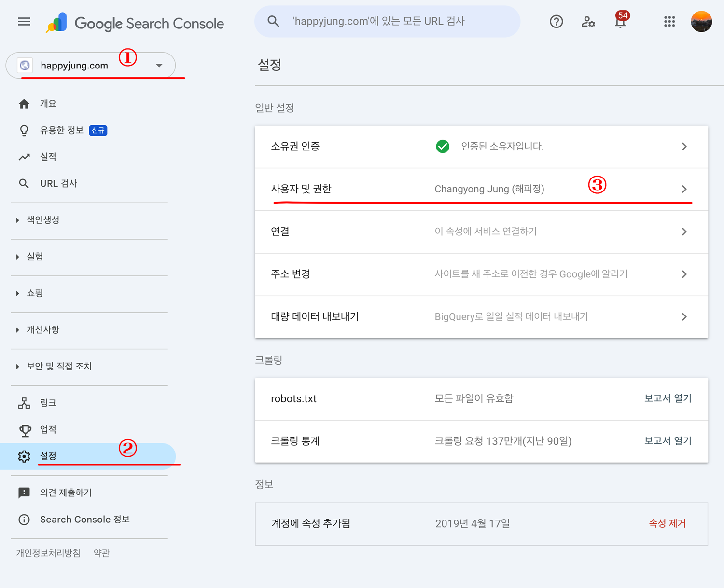The image size is (724, 588).
Task: Click 속성 제거 to remove property
Action: 667,523
